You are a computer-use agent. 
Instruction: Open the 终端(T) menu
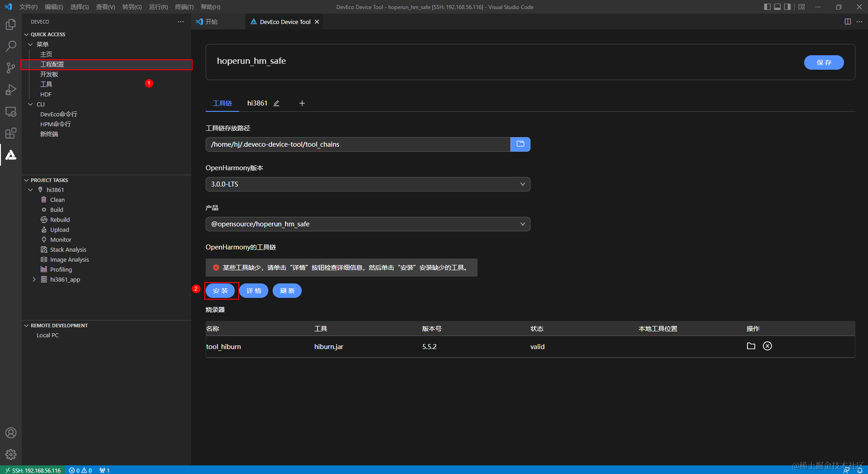pos(184,7)
